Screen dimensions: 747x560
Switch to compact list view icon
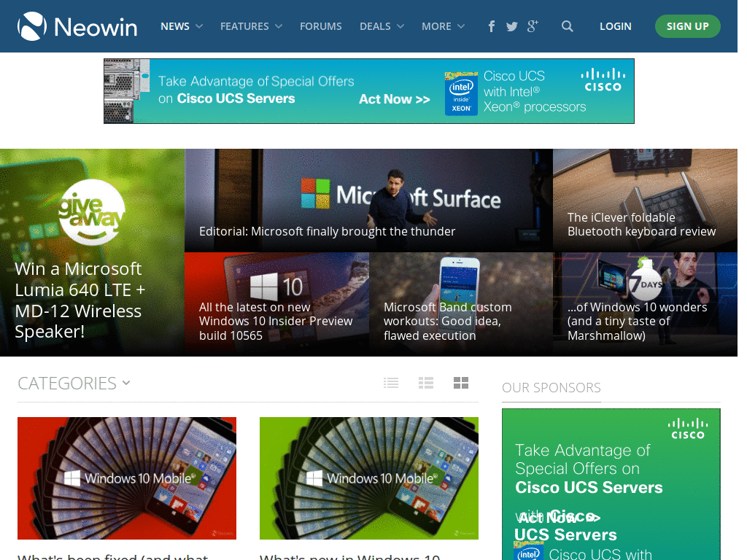pos(392,383)
